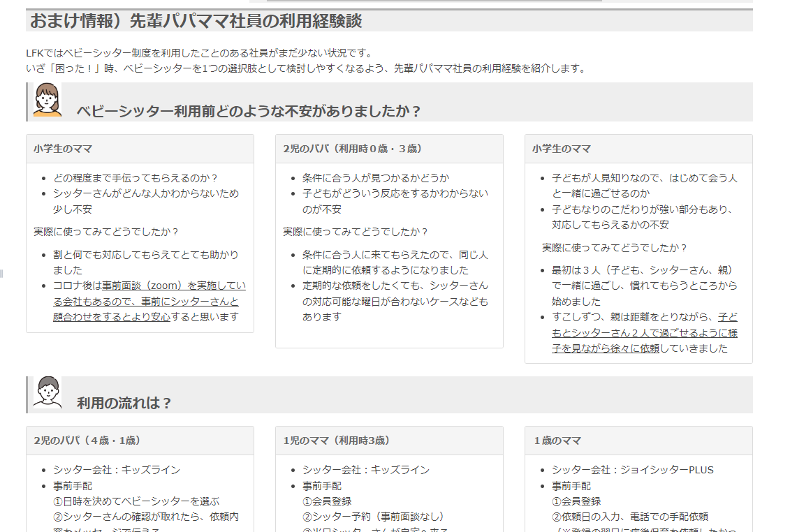Image resolution: width=790 pixels, height=532 pixels.
Task: Click the bullet 条件に合う人に来てもらえたので
Action: click(x=395, y=263)
